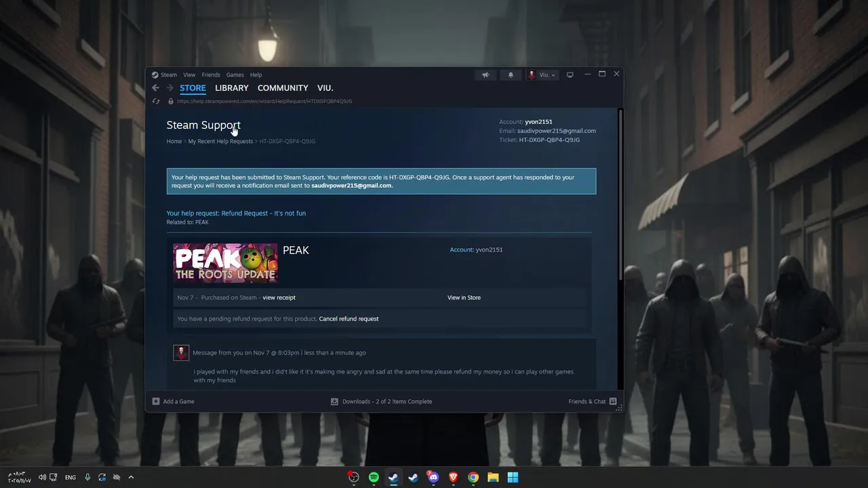Open the Friends & Chat grid icon
Image resolution: width=868 pixels, height=488 pixels.
(613, 401)
